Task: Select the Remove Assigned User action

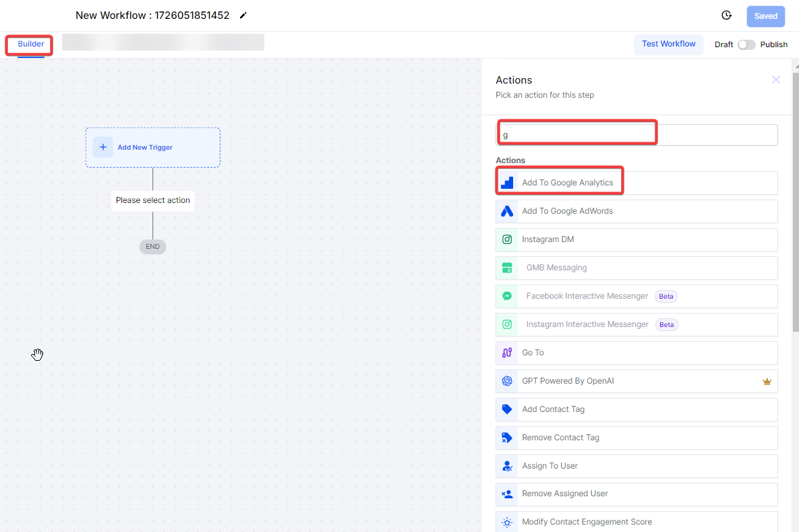Action: tap(637, 494)
